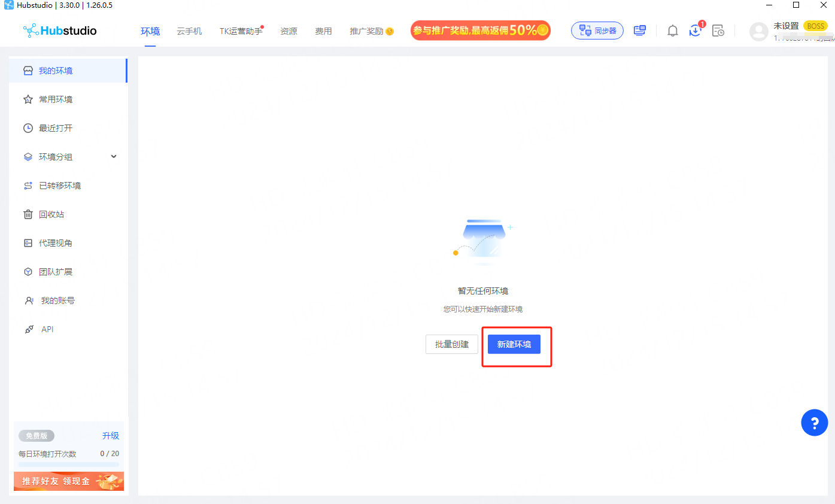Open the 回收站 recycle bin

pyautogui.click(x=51, y=214)
